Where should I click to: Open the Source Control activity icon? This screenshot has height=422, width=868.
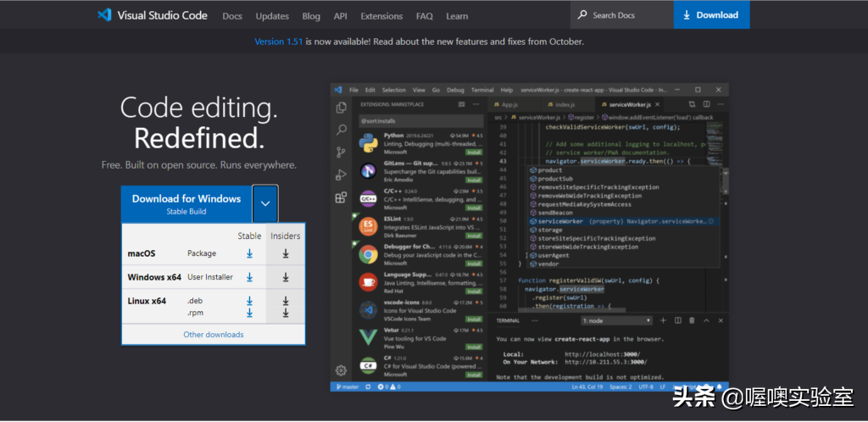342,153
